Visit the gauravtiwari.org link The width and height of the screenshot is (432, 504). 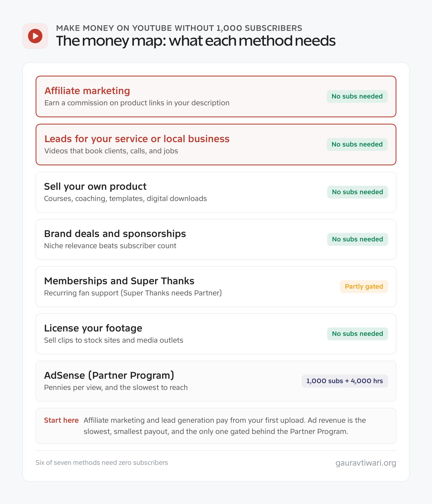(x=366, y=463)
